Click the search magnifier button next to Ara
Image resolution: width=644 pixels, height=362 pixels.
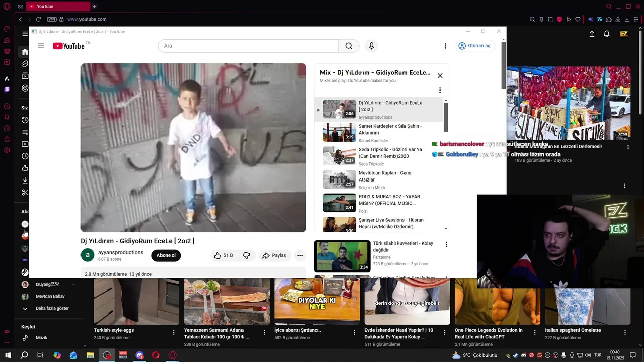coord(349,46)
